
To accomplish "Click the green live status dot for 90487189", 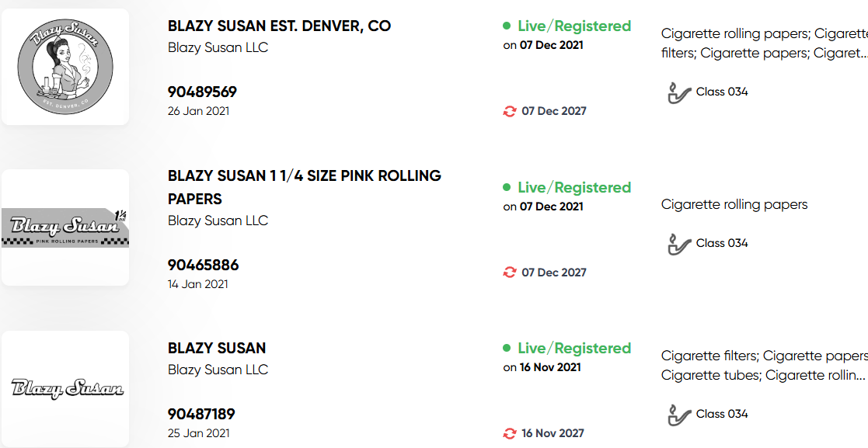I will pos(507,348).
